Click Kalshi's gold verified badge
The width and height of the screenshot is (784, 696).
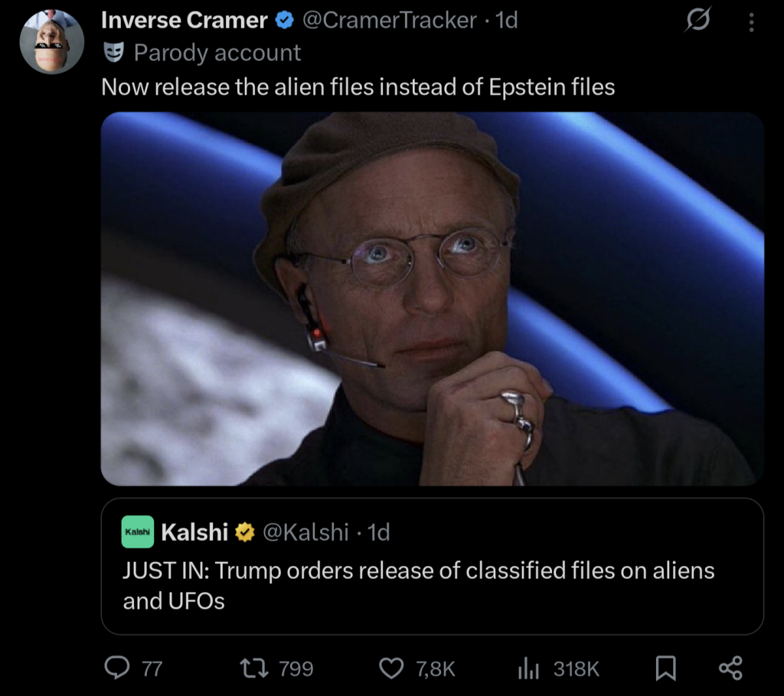tap(244, 532)
